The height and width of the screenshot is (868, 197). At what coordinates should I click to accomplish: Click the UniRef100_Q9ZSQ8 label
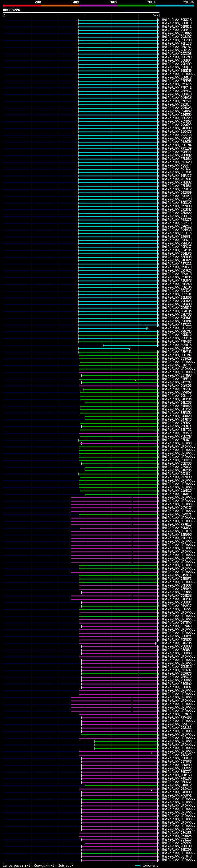177,54
